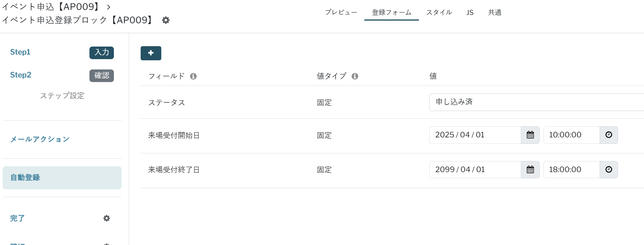Open clock picker for 18:00:00 time
This screenshot has height=245, width=644.
[608, 170]
